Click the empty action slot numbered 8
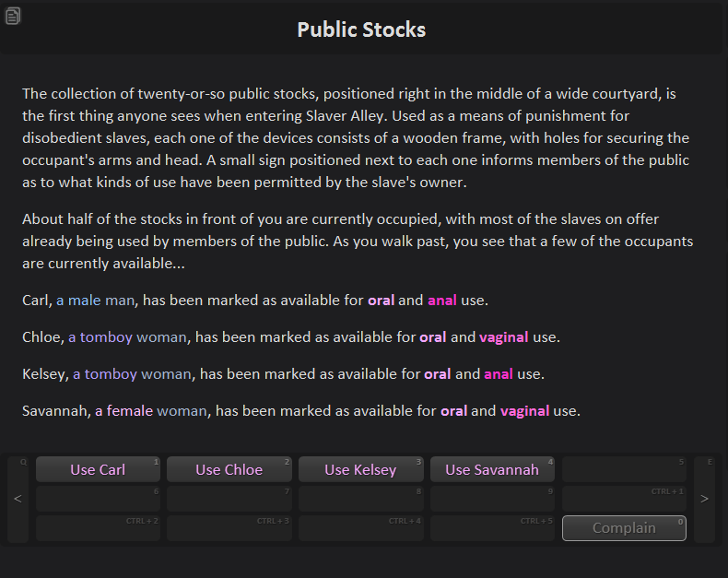 pos(360,499)
